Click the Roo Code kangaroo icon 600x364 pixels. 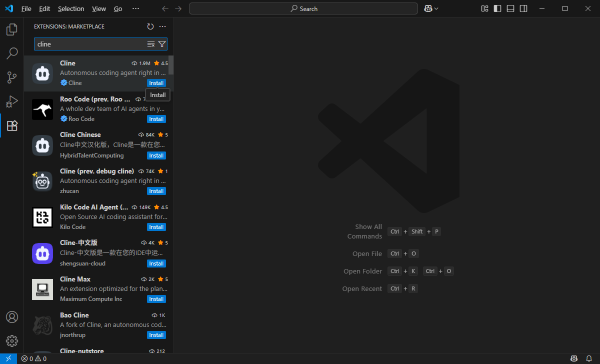(42, 109)
